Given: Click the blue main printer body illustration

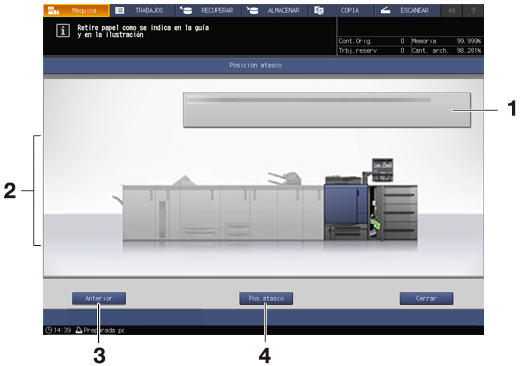Looking at the screenshot, I should pyautogui.click(x=345, y=204).
